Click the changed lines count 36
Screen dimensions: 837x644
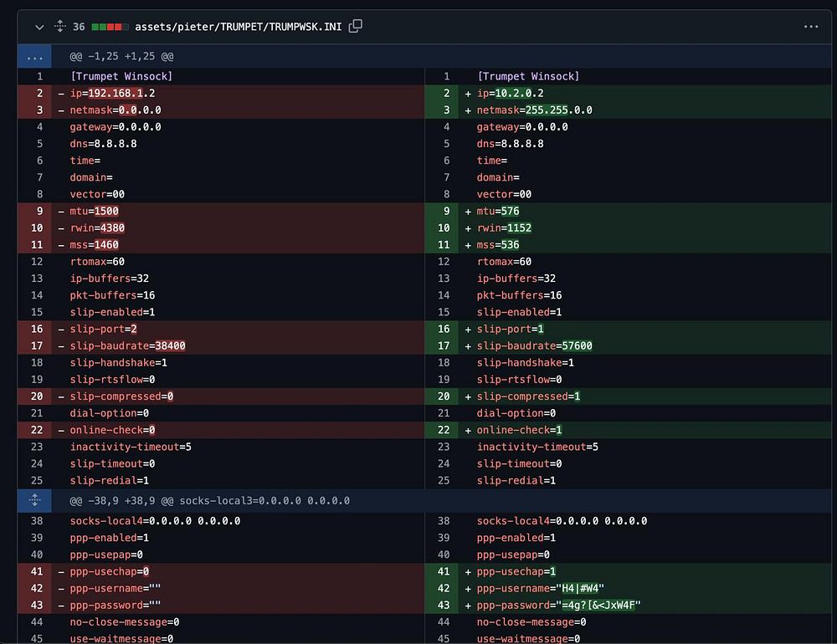click(79, 27)
